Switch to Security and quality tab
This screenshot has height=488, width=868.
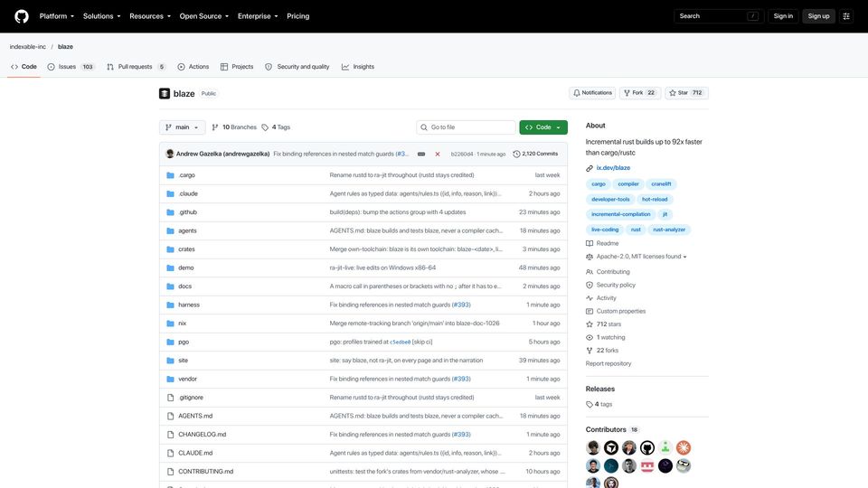[x=297, y=66]
